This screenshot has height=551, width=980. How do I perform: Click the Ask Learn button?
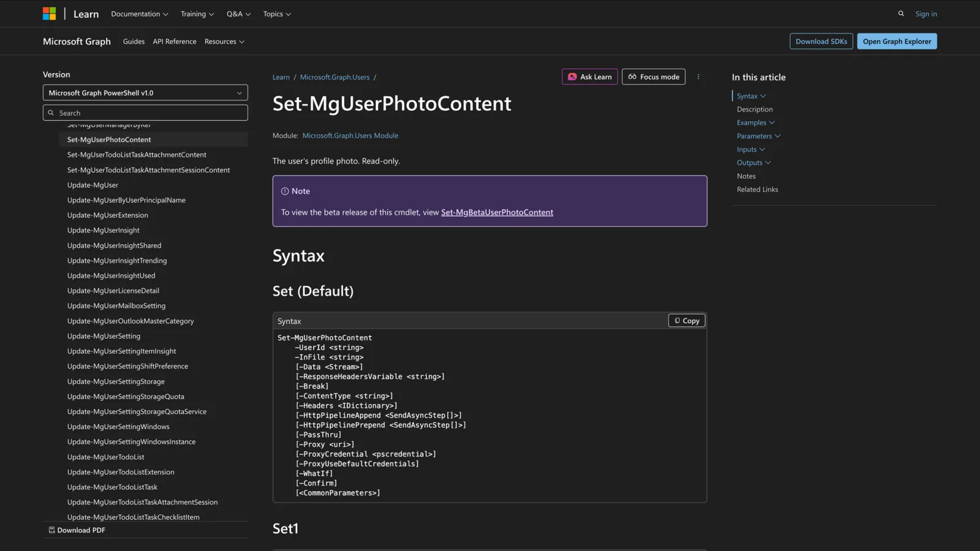(590, 77)
